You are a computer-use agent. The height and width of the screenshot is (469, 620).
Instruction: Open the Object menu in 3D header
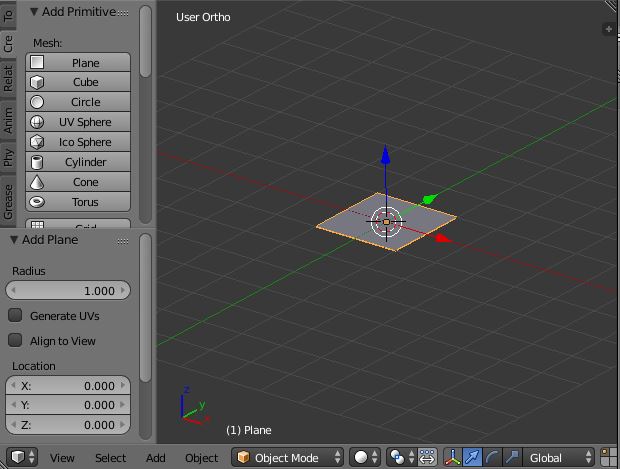[x=201, y=458]
